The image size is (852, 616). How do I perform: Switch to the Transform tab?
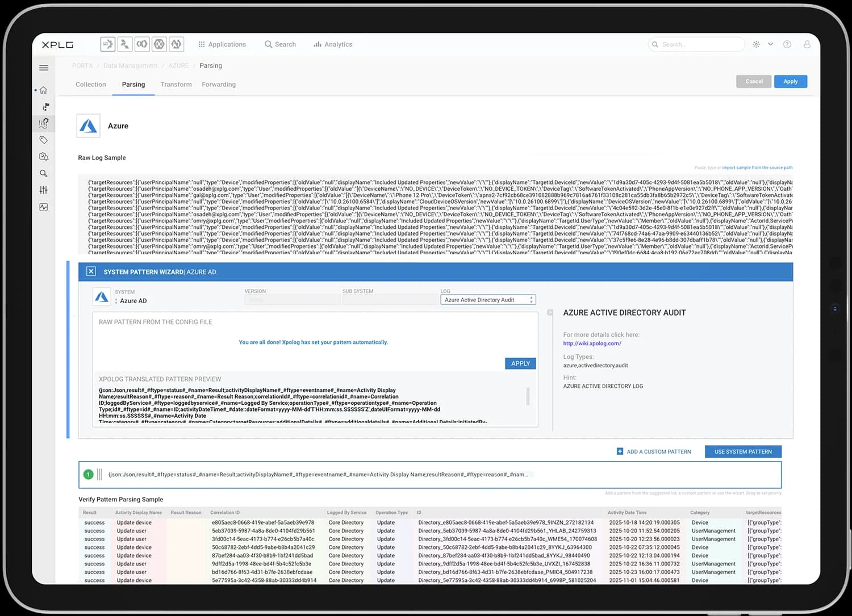click(x=176, y=85)
